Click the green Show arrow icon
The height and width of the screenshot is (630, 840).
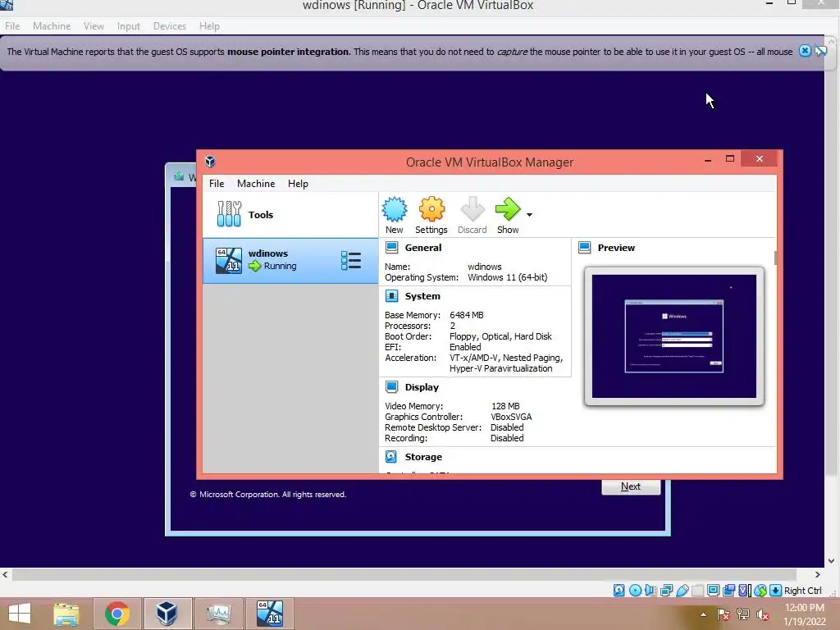[507, 209]
